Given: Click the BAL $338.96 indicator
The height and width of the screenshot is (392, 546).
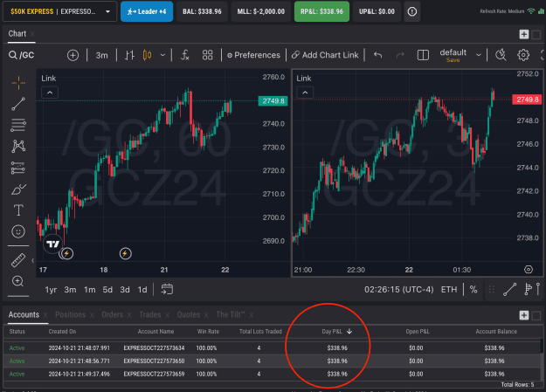Looking at the screenshot, I should point(202,11).
